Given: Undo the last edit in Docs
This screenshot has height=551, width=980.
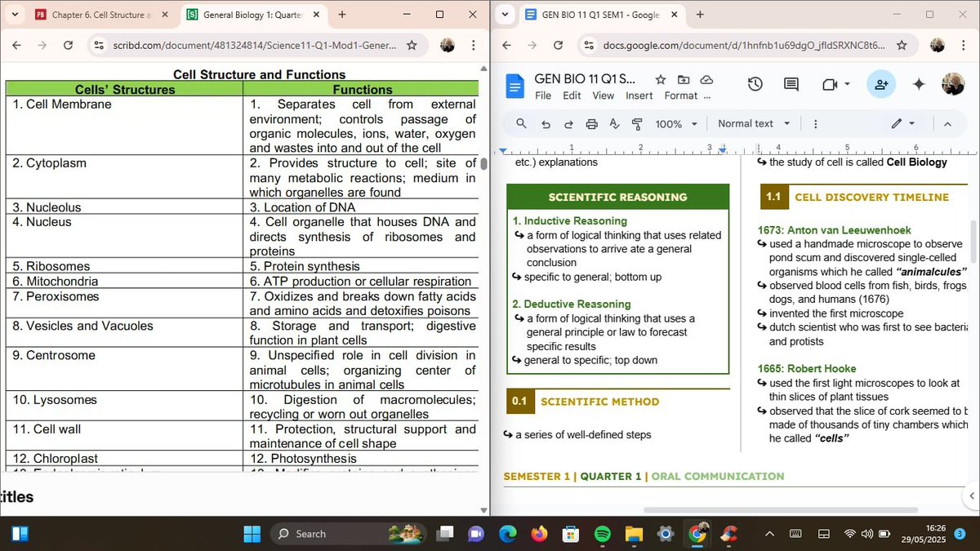Looking at the screenshot, I should click(546, 124).
